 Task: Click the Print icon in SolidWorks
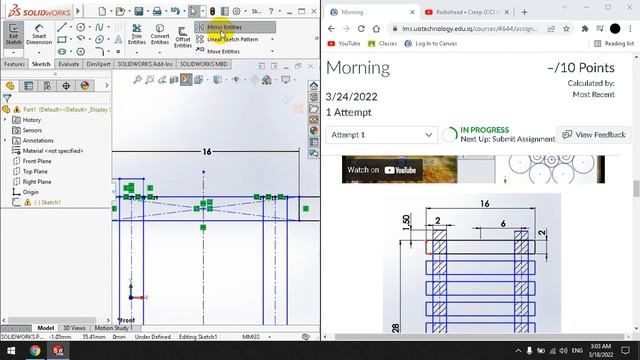pyautogui.click(x=157, y=11)
